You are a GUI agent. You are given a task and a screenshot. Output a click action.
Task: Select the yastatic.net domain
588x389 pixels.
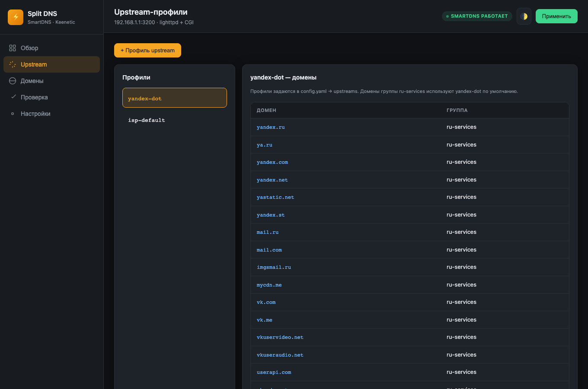coord(275,197)
